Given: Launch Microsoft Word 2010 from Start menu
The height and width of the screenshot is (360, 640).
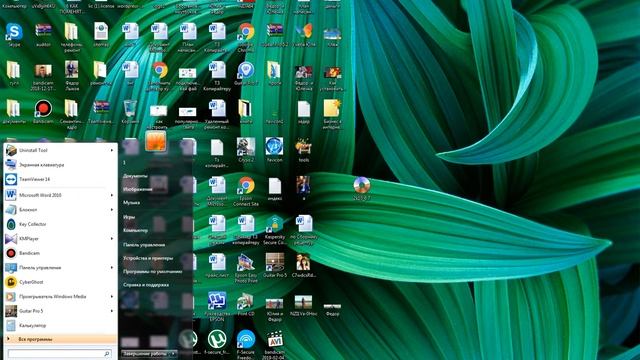Looking at the screenshot, I should coord(60,195).
